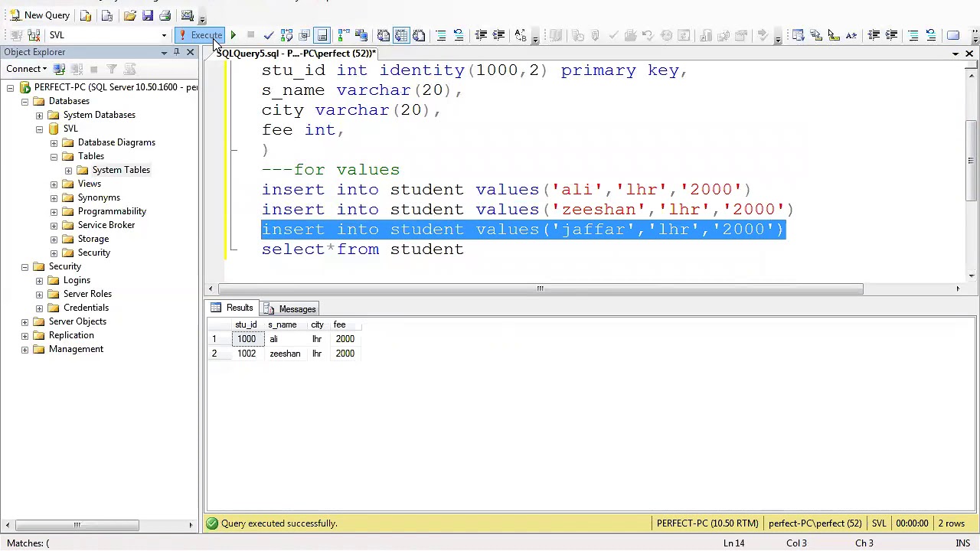Click the Parameter Info icon
This screenshot has width=980, height=551.
click(815, 35)
